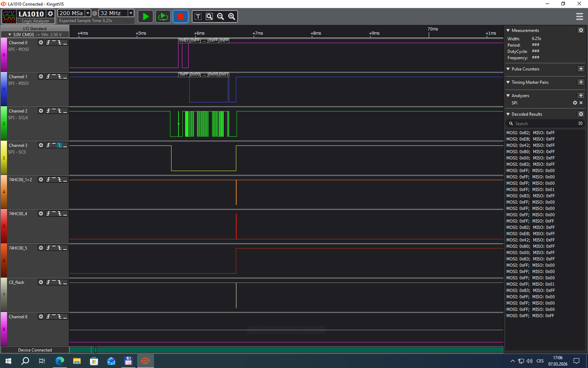The height and width of the screenshot is (368, 588).
Task: Zoom out the waveform view
Action: click(220, 17)
